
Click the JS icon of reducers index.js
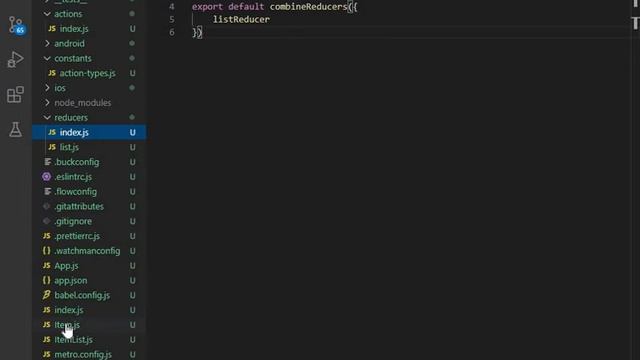(x=52, y=132)
